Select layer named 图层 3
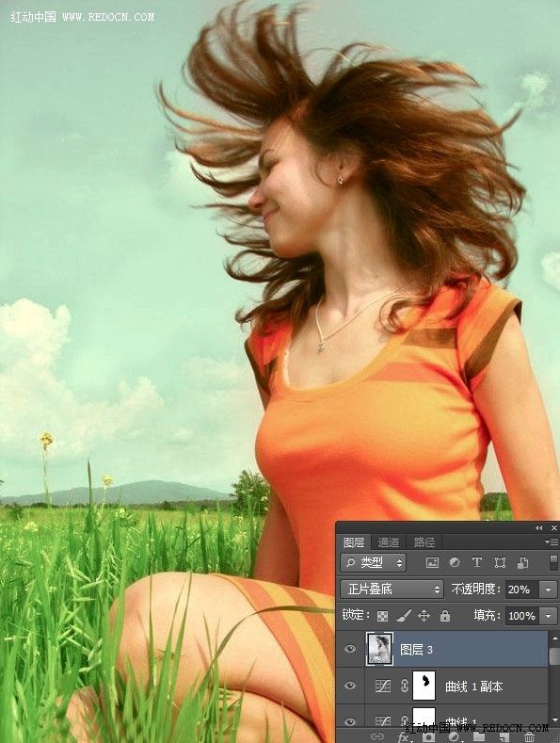560x743 pixels. coord(416,649)
